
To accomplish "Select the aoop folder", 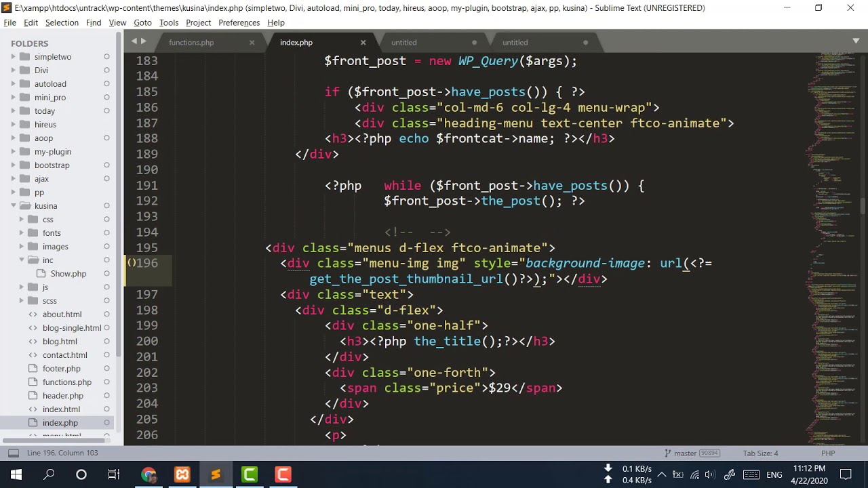I will pos(43,138).
